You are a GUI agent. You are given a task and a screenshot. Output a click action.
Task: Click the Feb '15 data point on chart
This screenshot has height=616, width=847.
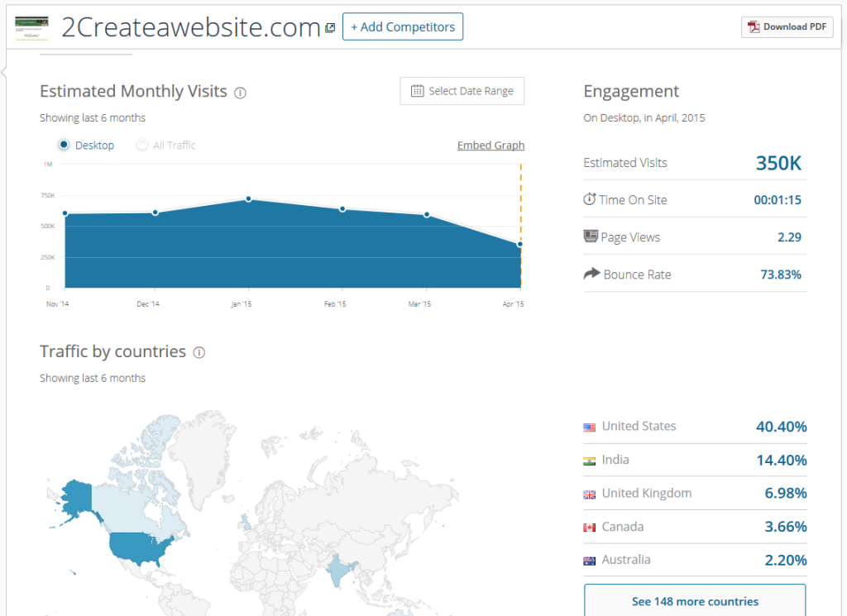click(x=342, y=209)
